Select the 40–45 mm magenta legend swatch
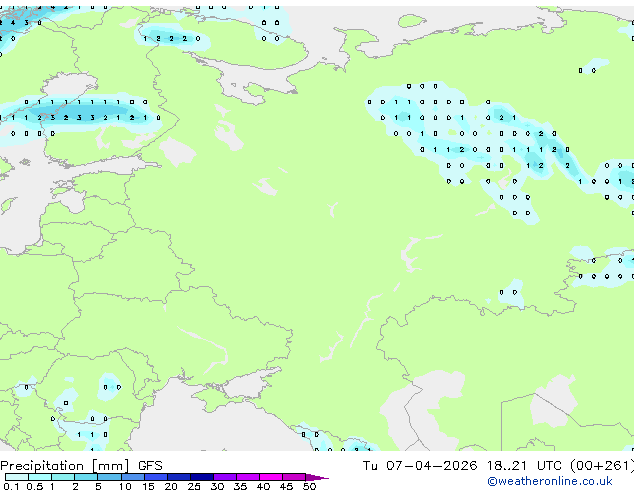 [271, 477]
